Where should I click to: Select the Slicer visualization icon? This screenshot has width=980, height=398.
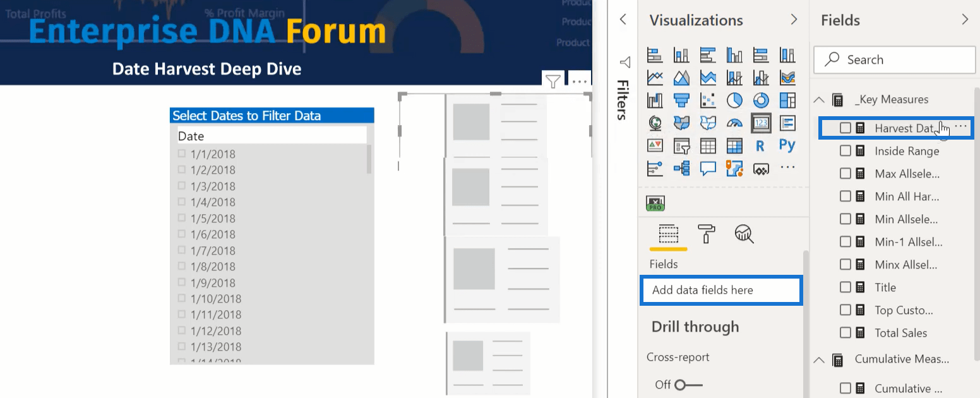pos(681,146)
